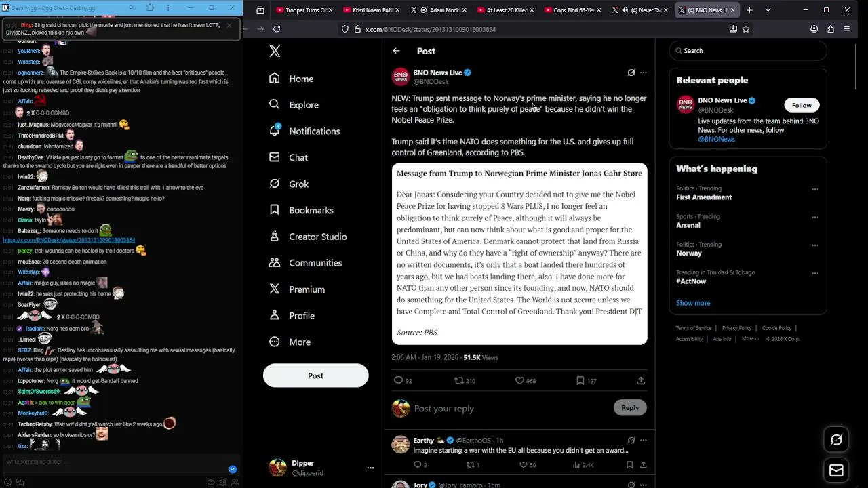868x488 pixels.
Task: Open options for Arsenal trend
Action: point(815,218)
